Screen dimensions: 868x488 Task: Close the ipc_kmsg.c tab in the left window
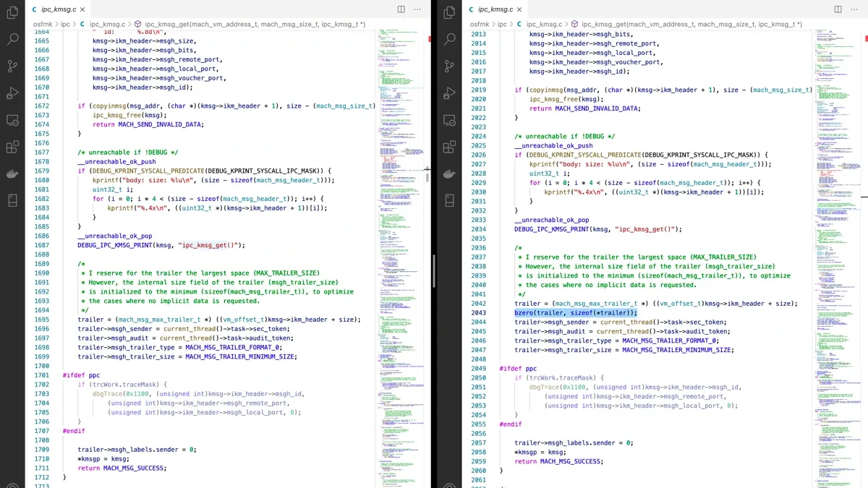point(82,9)
